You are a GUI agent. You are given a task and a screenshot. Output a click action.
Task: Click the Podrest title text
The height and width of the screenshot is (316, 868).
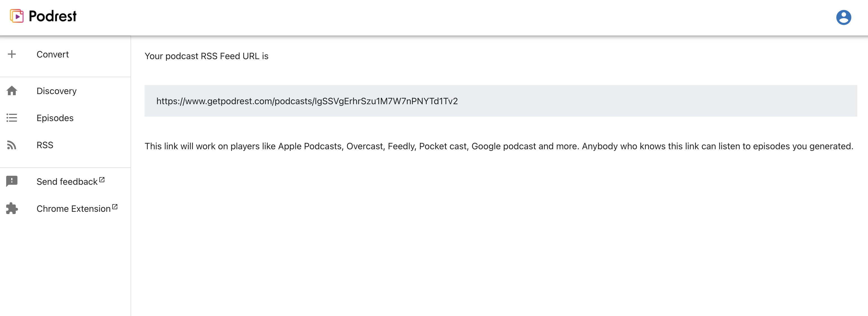click(x=53, y=16)
